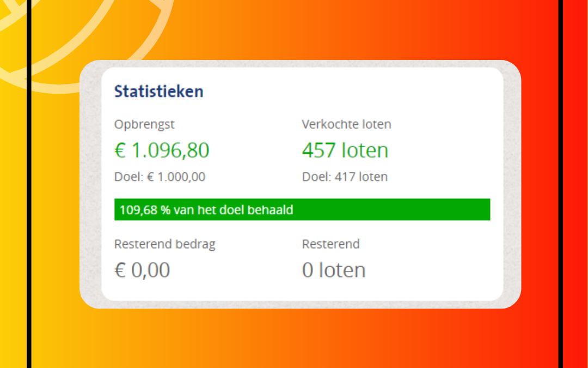
Task: Click the black vertical line on the left
Action: pyautogui.click(x=29, y=218)
